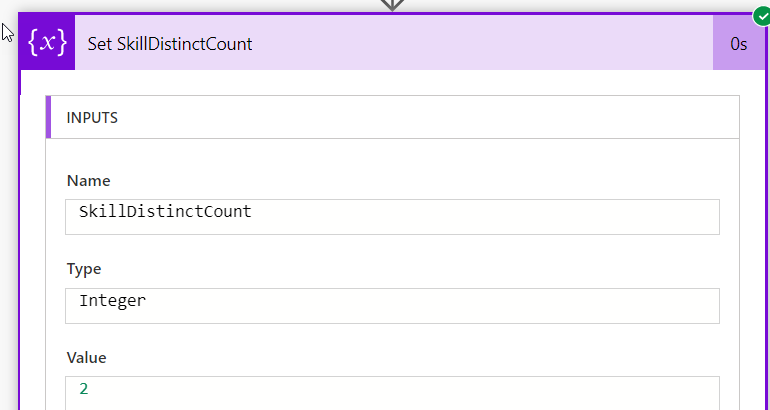Click the Integer text in Type field

[112, 301]
